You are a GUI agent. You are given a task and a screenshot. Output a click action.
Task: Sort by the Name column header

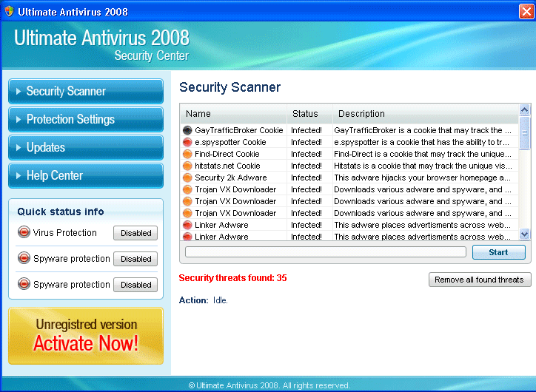pos(233,114)
